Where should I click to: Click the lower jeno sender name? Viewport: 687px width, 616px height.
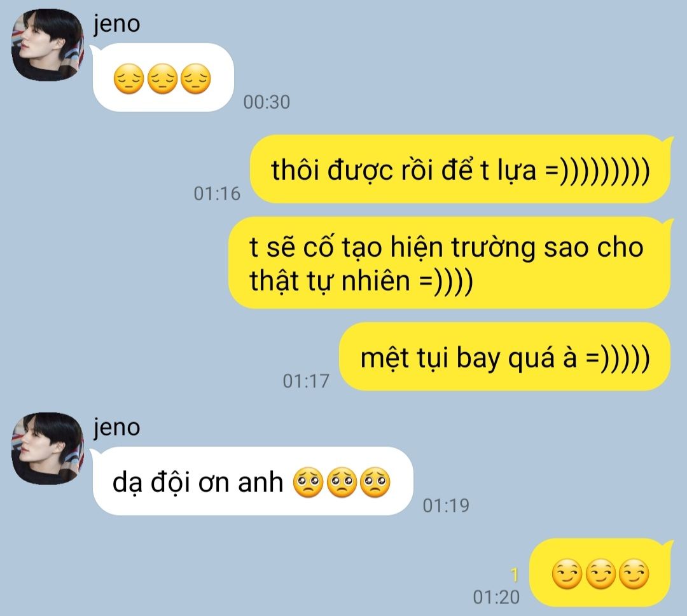tap(116, 427)
